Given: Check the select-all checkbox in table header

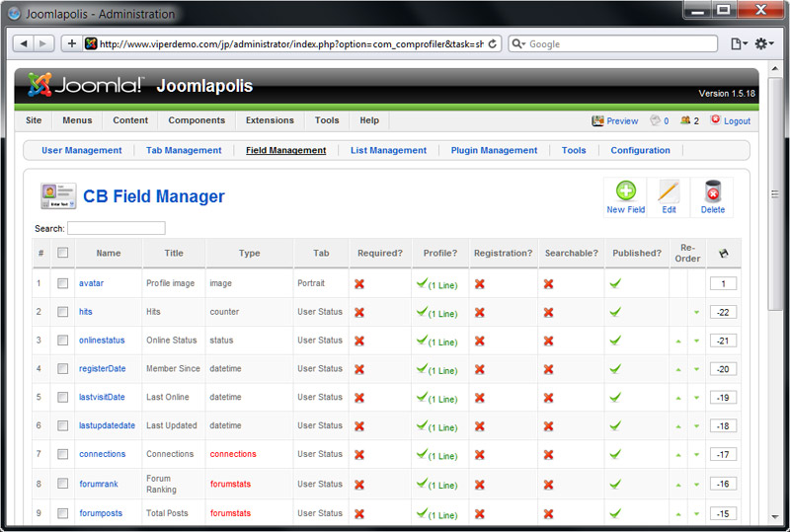Looking at the screenshot, I should click(x=62, y=253).
